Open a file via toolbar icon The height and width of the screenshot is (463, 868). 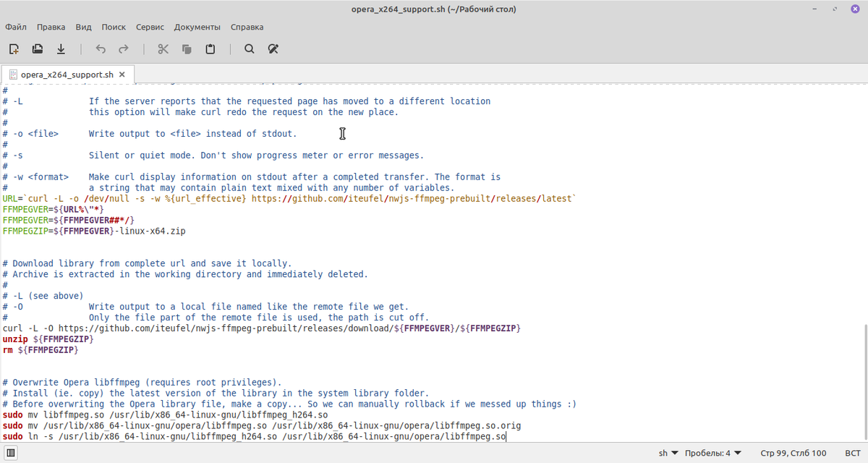pyautogui.click(x=38, y=49)
